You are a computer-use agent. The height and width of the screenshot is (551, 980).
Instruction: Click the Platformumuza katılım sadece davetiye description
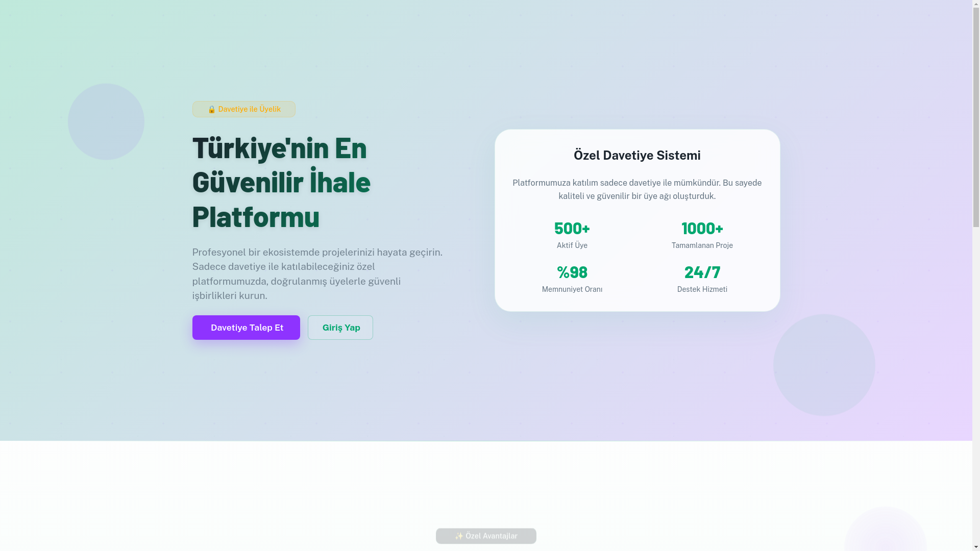coord(637,189)
